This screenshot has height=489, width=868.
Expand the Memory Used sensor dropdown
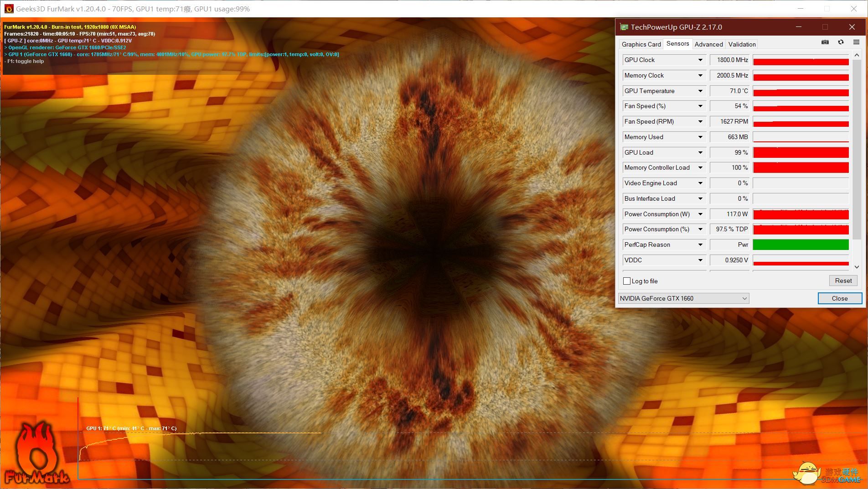tap(700, 137)
